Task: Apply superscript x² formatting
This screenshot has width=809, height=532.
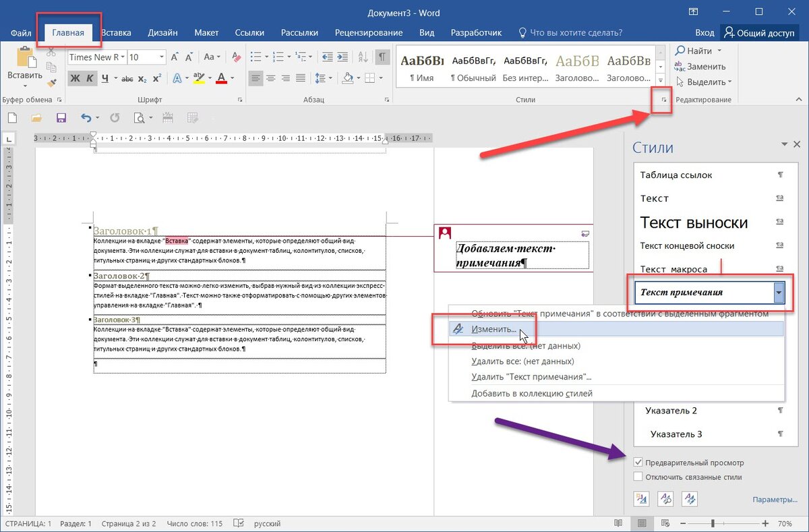Action: click(156, 79)
